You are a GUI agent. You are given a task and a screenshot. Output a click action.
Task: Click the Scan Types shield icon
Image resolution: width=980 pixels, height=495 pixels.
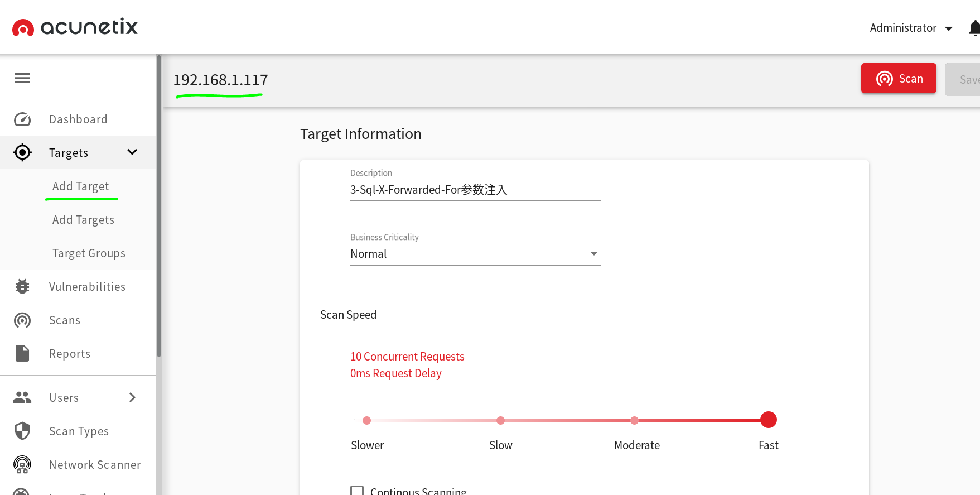click(x=22, y=431)
